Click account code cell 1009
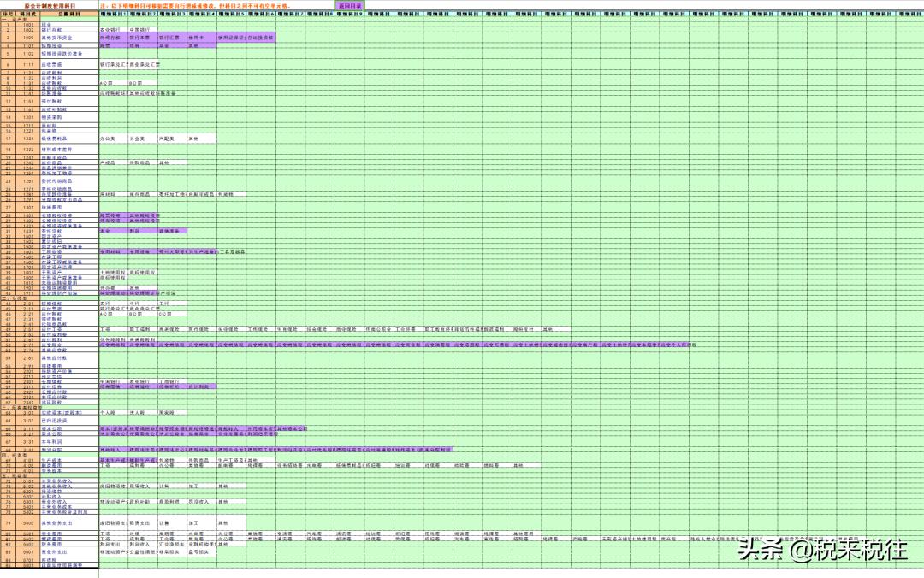This screenshot has height=578, width=924. click(x=28, y=37)
